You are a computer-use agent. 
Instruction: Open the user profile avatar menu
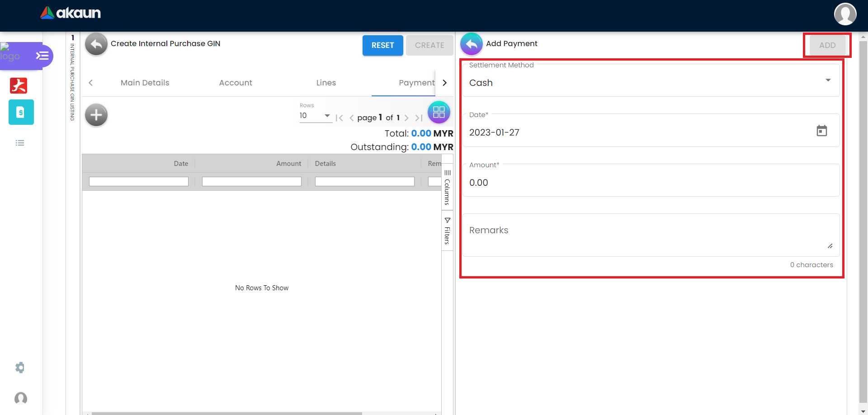point(845,14)
